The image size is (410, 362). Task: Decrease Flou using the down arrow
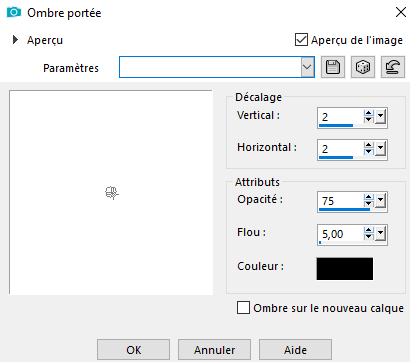pyautogui.click(x=369, y=236)
